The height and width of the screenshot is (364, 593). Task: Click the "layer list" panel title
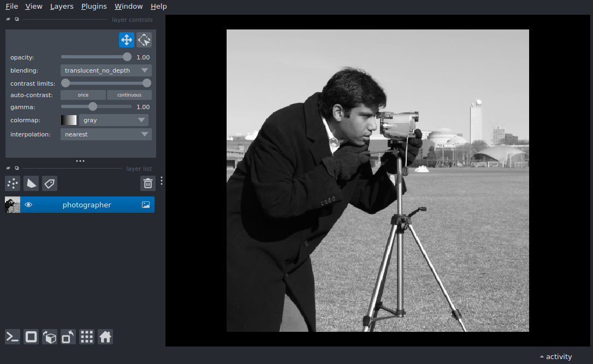pos(139,169)
